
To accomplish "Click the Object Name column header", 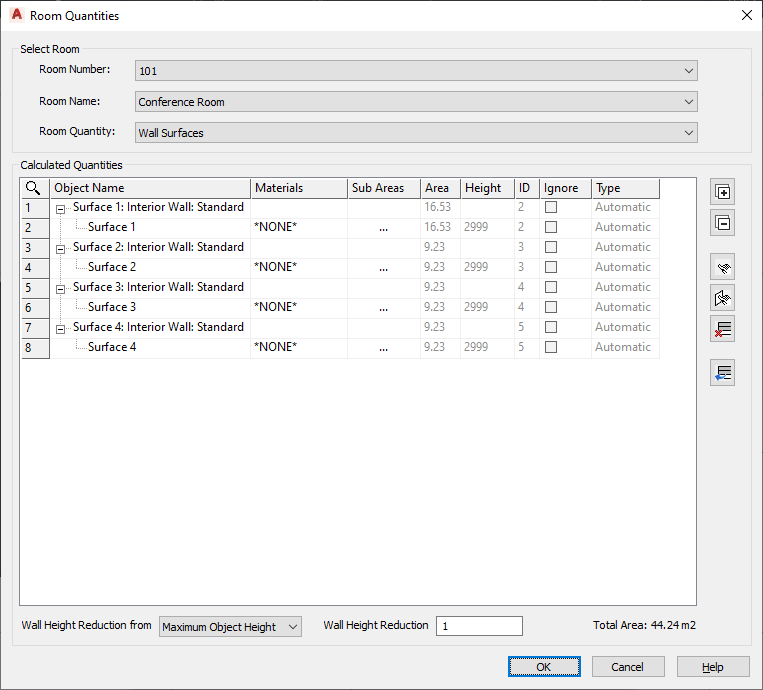I will point(150,188).
